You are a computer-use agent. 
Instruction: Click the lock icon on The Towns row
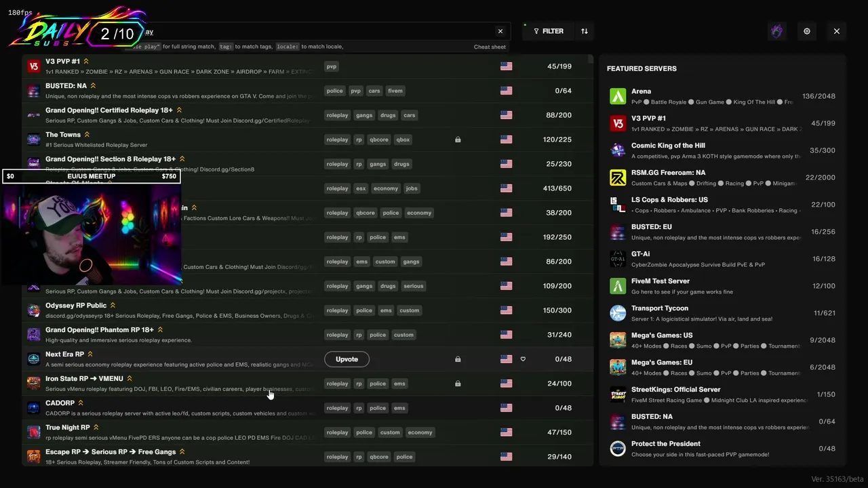(x=458, y=140)
